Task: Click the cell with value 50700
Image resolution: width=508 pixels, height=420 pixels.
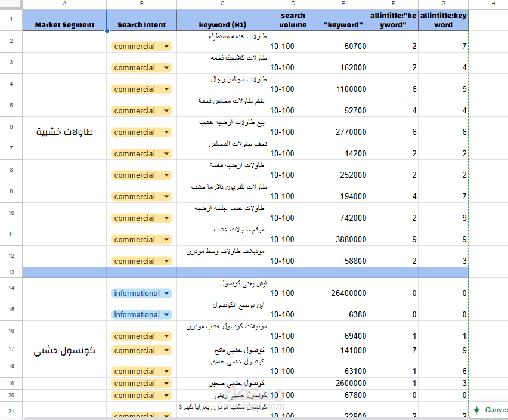Action: 343,42
